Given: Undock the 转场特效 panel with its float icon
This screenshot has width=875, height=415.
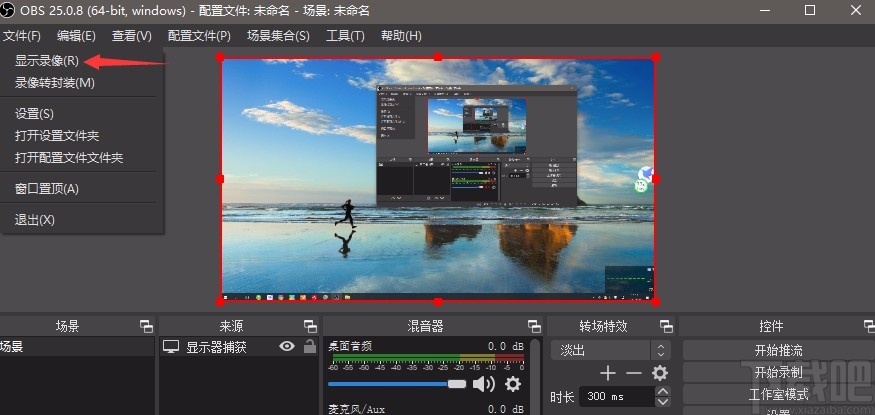Looking at the screenshot, I should 666,326.
